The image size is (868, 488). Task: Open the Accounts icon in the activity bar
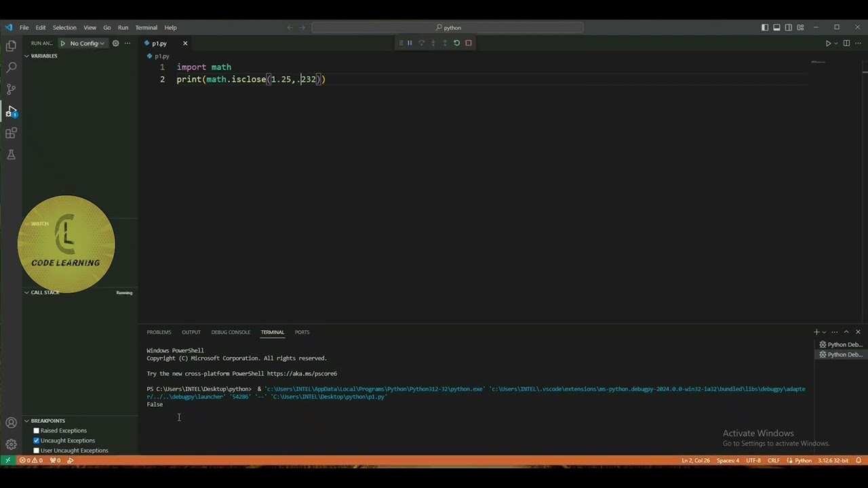(11, 423)
